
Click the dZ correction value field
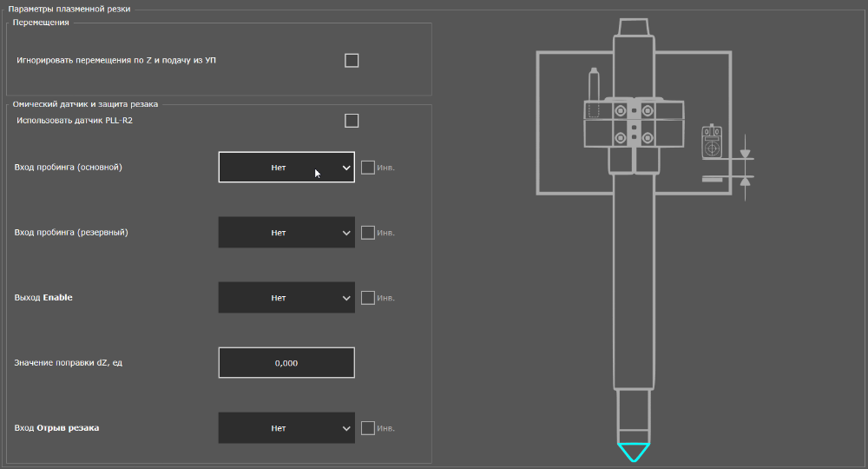click(286, 363)
